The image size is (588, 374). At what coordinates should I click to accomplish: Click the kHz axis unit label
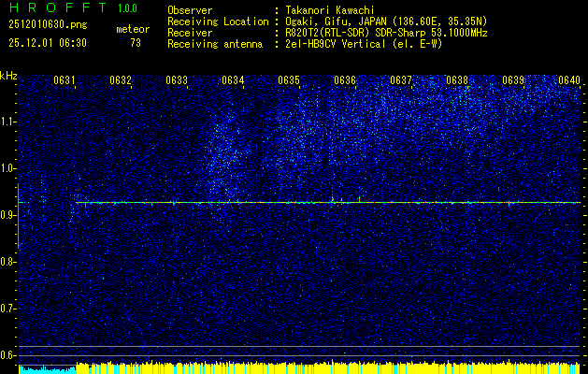tap(8, 76)
